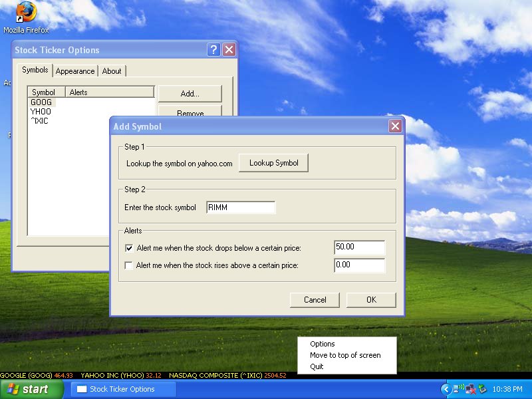Confirm the Add Symbol dialog with OK
The width and height of the screenshot is (532, 399).
click(x=371, y=300)
